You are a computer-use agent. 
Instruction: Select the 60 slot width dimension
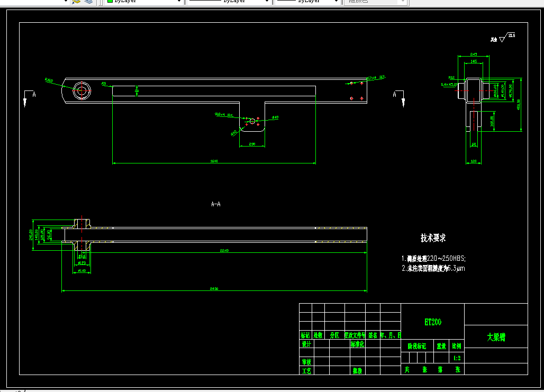(x=474, y=144)
